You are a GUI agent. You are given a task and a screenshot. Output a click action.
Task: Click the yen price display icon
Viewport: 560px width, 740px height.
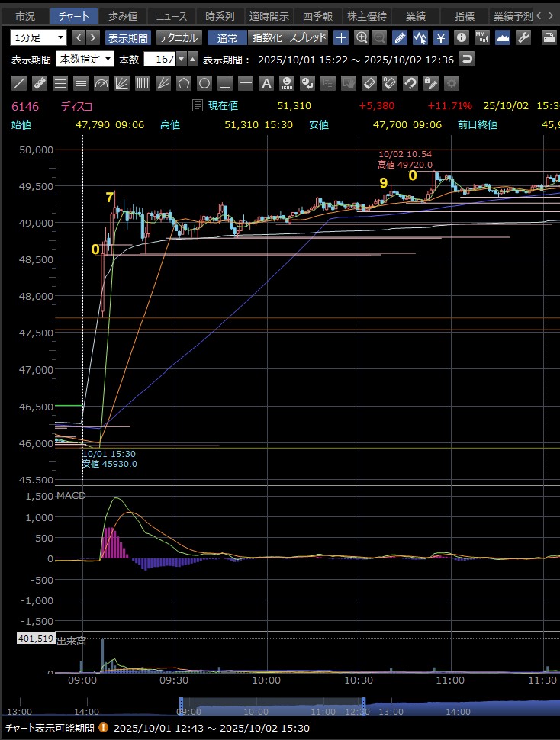(441, 37)
